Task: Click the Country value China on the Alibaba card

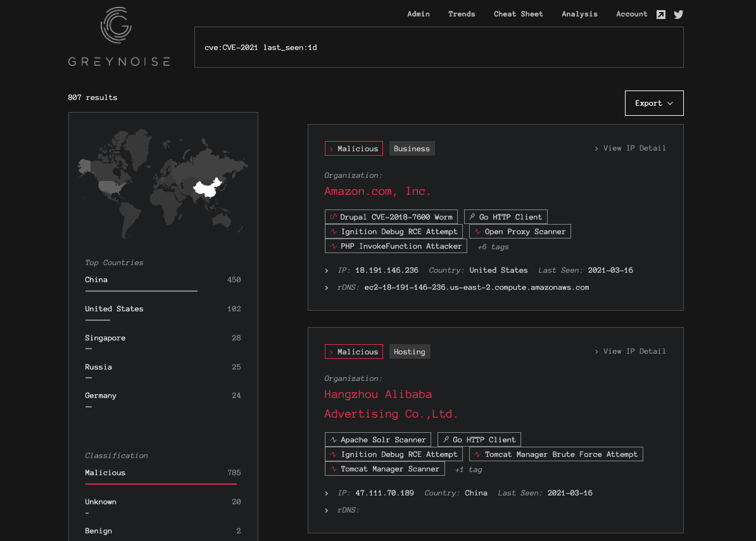Action: (x=476, y=493)
